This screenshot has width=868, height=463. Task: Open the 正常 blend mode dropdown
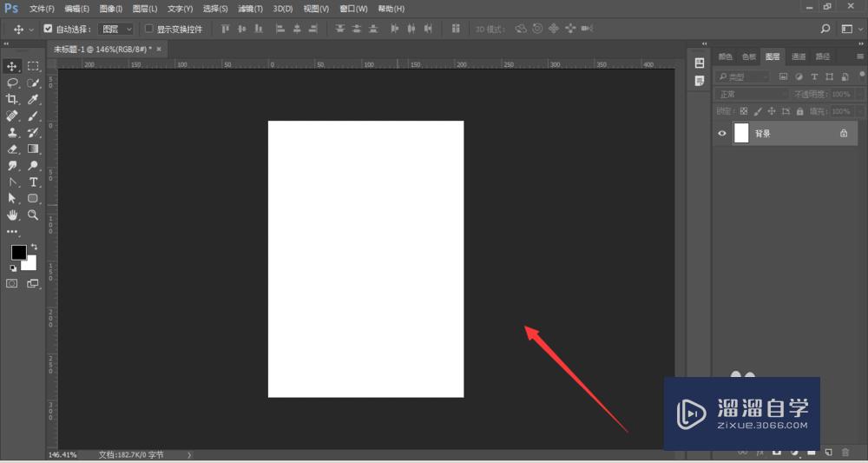tap(751, 95)
